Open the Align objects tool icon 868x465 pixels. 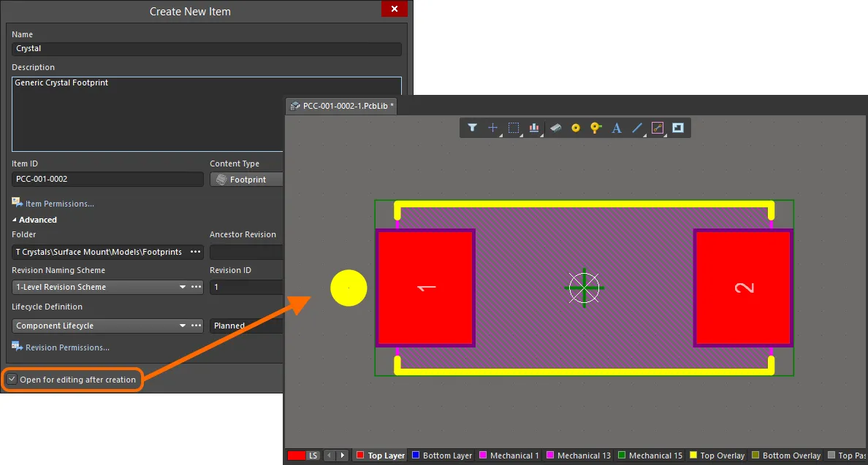[534, 128]
